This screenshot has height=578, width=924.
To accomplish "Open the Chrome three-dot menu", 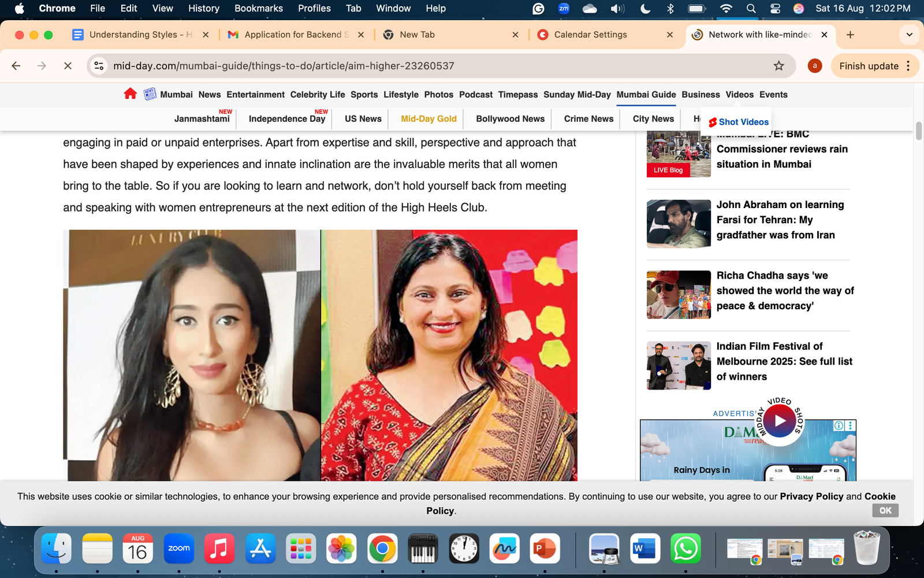I will (908, 66).
